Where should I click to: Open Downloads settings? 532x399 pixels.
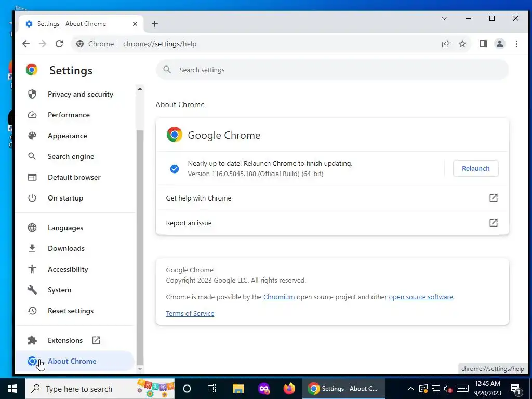pyautogui.click(x=66, y=248)
